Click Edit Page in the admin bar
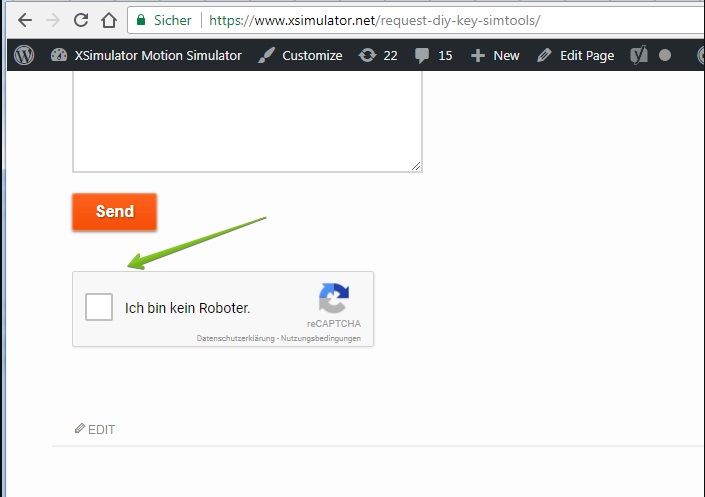Image resolution: width=705 pixels, height=497 pixels. click(x=576, y=55)
